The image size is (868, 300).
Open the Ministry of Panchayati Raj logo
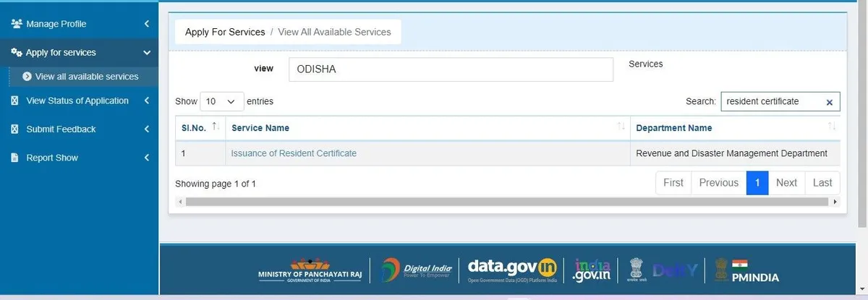[310, 270]
